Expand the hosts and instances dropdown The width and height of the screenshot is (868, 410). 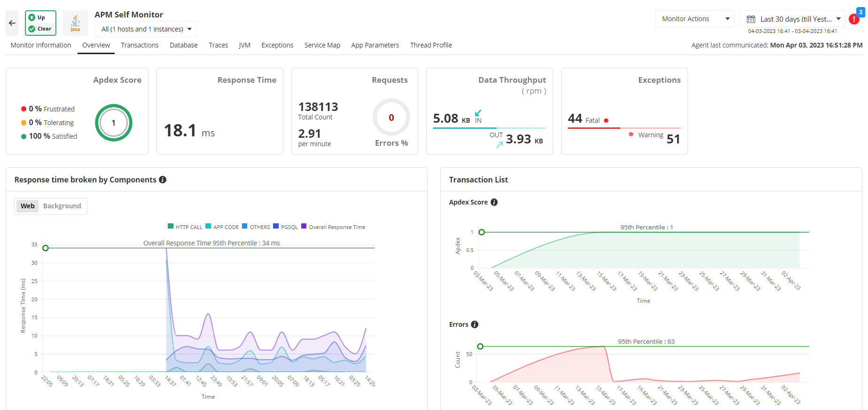146,29
